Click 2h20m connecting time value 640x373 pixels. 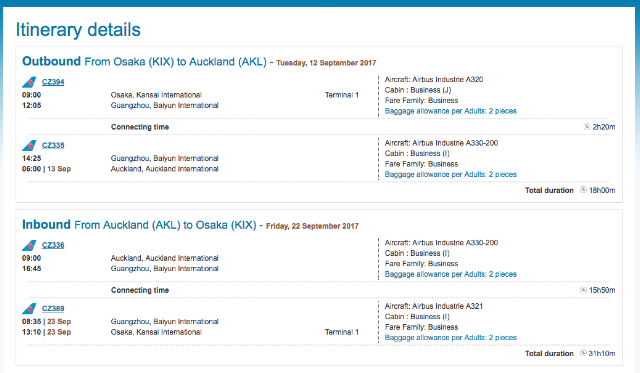[x=604, y=127]
